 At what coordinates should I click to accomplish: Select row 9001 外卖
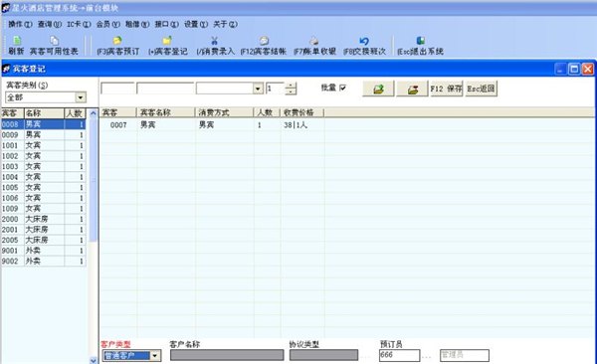(44, 251)
